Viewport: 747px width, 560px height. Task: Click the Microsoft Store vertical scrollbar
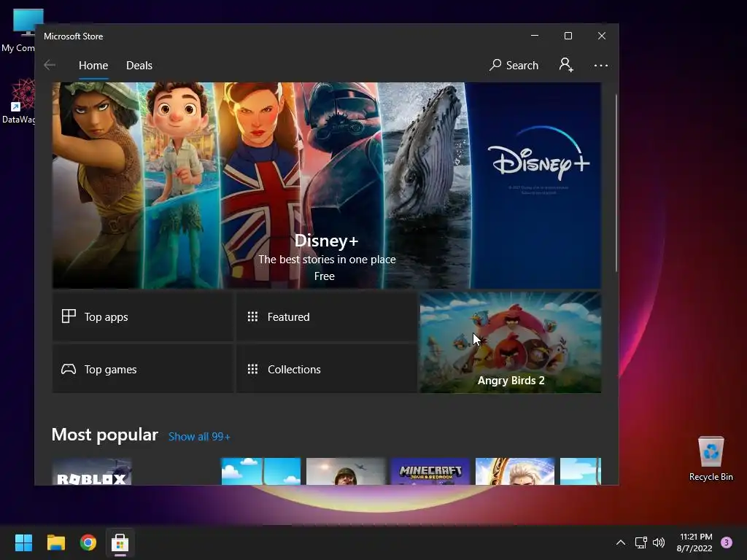coord(616,183)
